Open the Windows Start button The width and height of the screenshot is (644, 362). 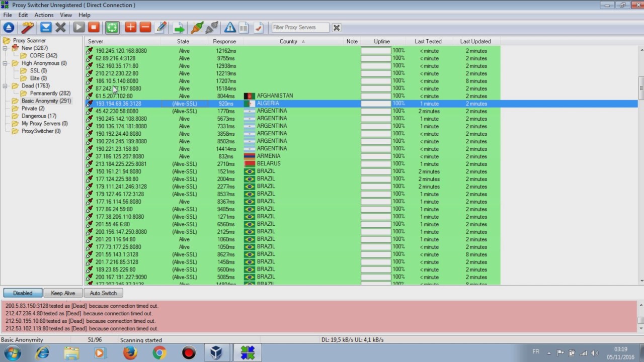[12, 353]
